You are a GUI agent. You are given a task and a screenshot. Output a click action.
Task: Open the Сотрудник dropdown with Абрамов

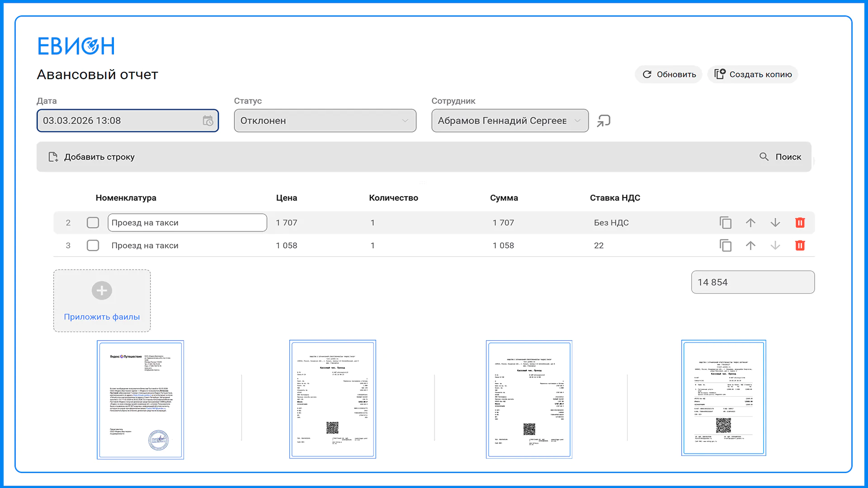(x=510, y=121)
